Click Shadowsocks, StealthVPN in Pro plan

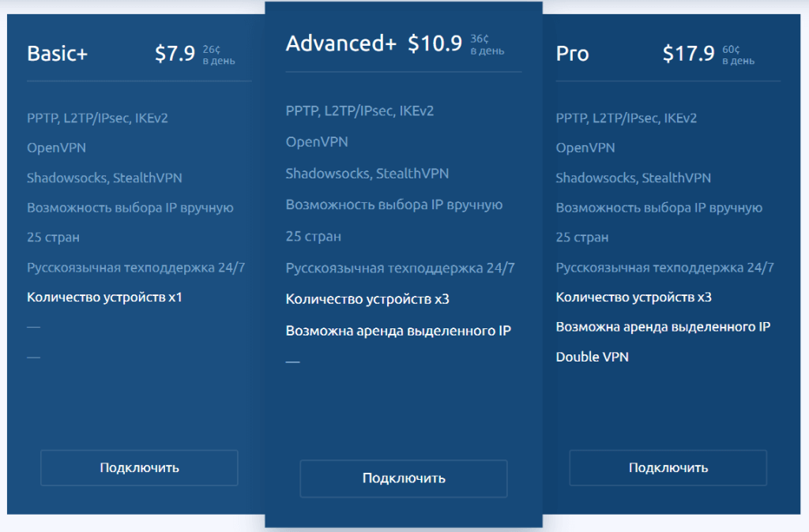coord(633,178)
